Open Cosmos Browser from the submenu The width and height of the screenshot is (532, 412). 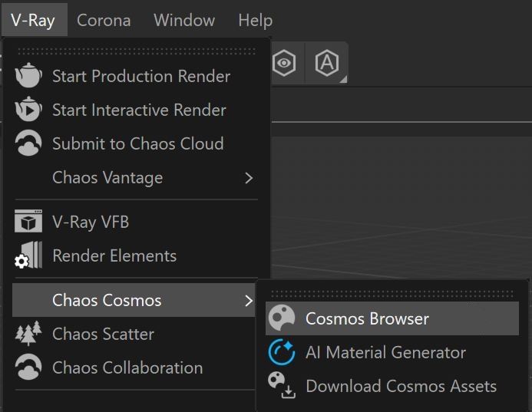click(392, 318)
